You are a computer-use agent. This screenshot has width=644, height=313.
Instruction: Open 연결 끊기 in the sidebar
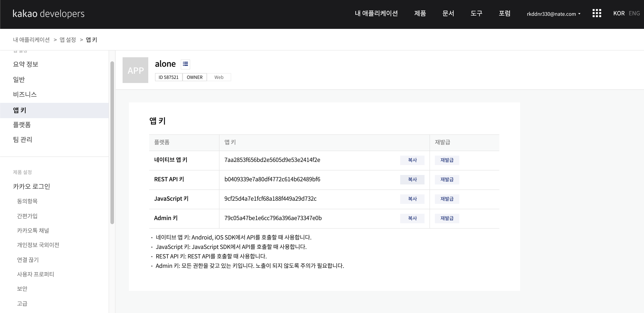pos(28,260)
